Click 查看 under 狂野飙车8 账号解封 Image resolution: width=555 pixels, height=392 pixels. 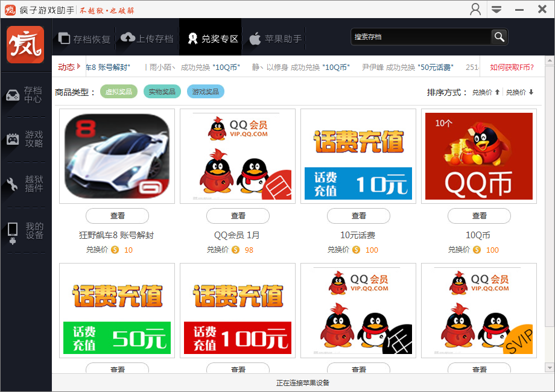click(116, 216)
